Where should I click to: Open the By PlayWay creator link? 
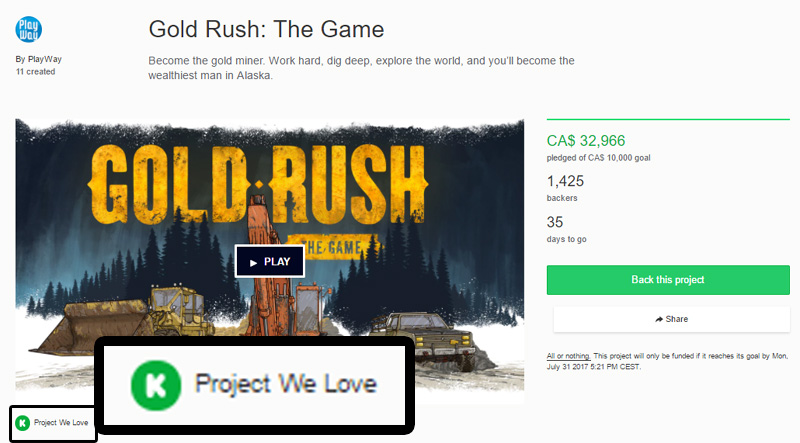click(x=39, y=59)
